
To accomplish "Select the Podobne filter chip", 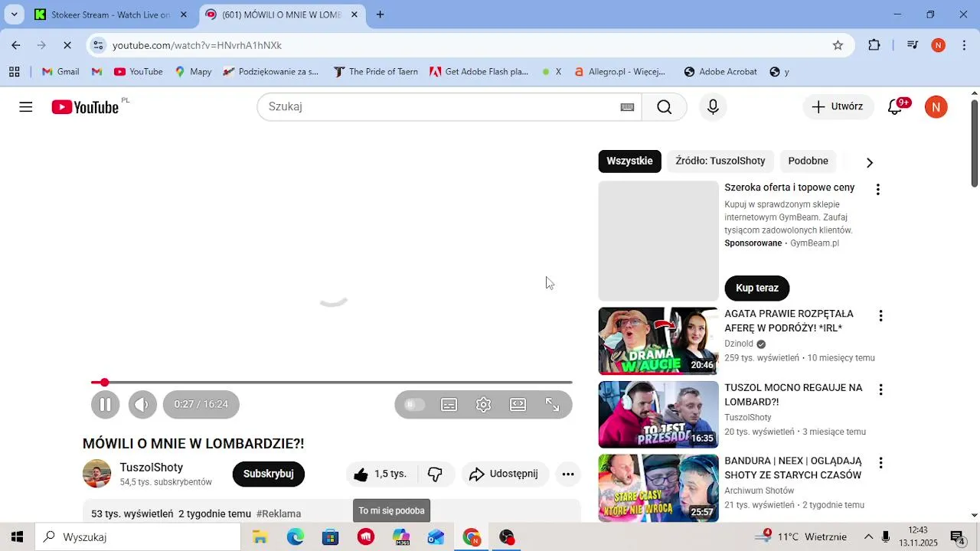I will (808, 161).
